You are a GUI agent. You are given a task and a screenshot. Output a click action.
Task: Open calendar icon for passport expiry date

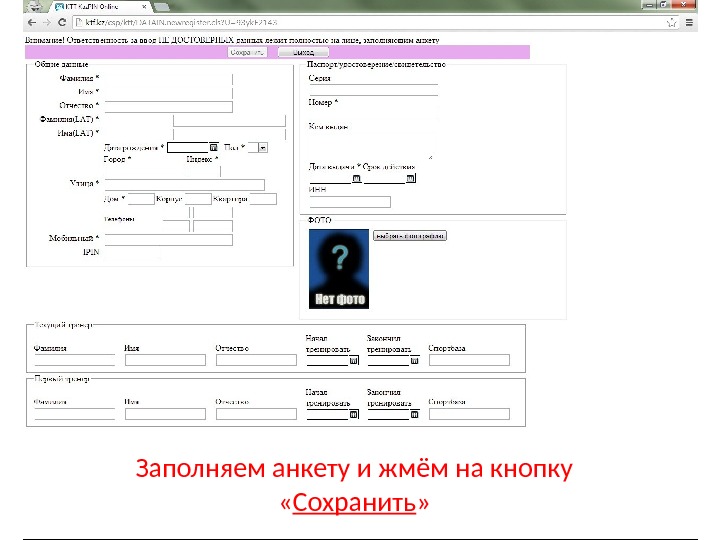tap(411, 178)
